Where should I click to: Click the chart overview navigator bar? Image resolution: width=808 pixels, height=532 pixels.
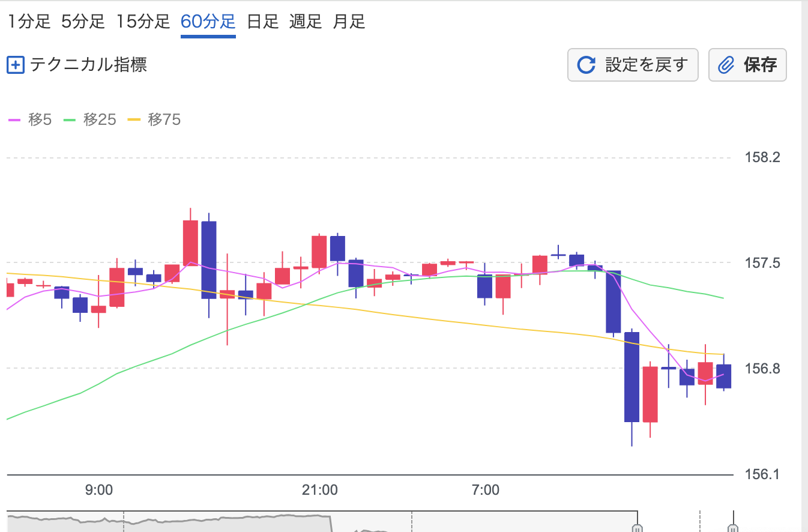point(370,522)
